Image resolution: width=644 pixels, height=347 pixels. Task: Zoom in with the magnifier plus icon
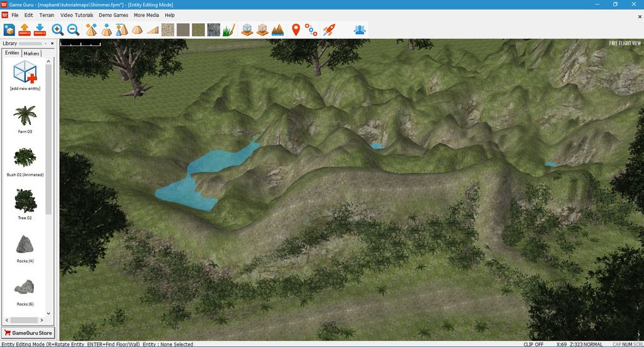(x=58, y=30)
